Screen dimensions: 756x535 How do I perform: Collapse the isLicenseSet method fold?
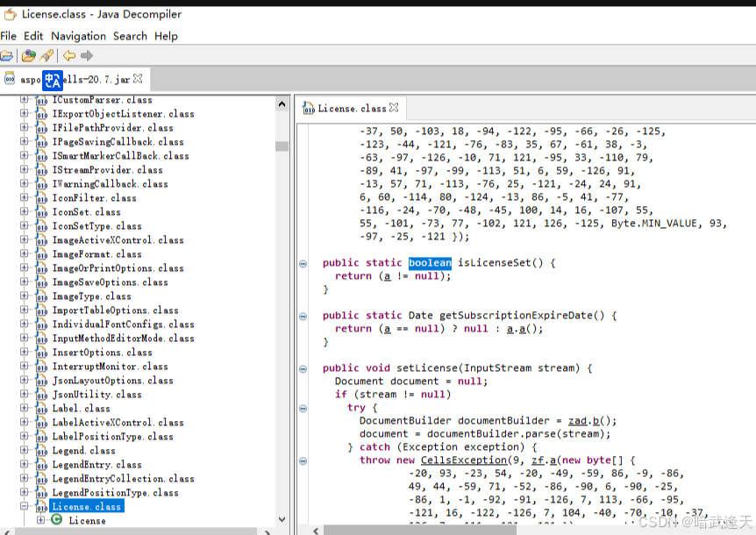[x=303, y=264]
